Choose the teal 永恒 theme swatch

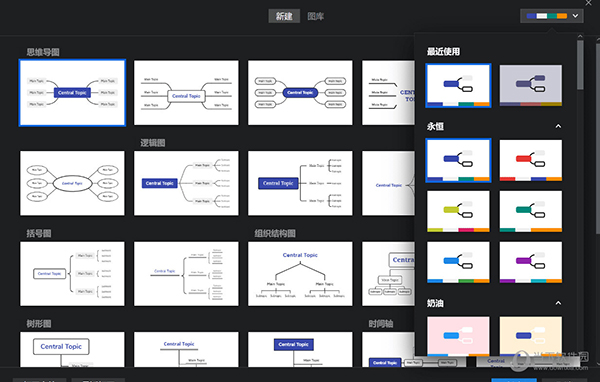(x=531, y=211)
